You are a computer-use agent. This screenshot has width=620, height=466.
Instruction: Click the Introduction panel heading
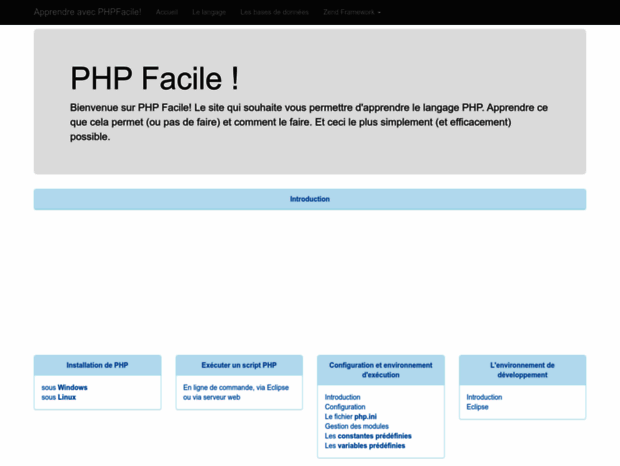[x=310, y=199]
